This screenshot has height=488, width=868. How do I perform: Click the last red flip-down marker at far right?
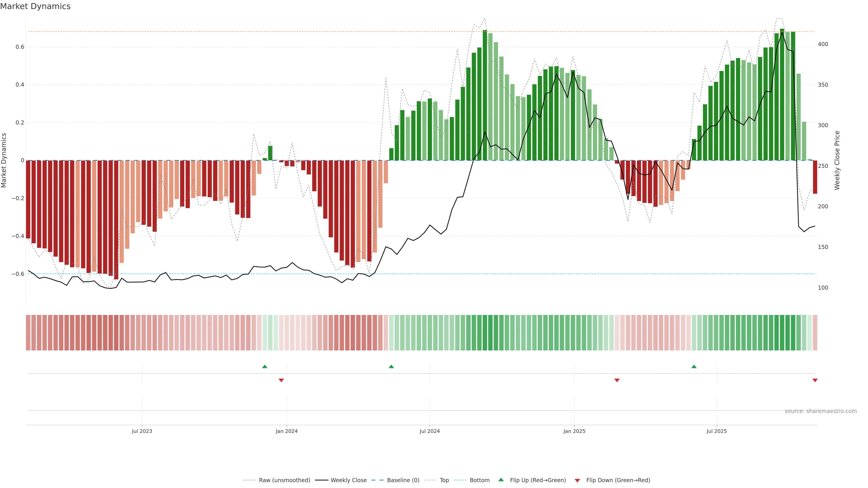(815, 380)
